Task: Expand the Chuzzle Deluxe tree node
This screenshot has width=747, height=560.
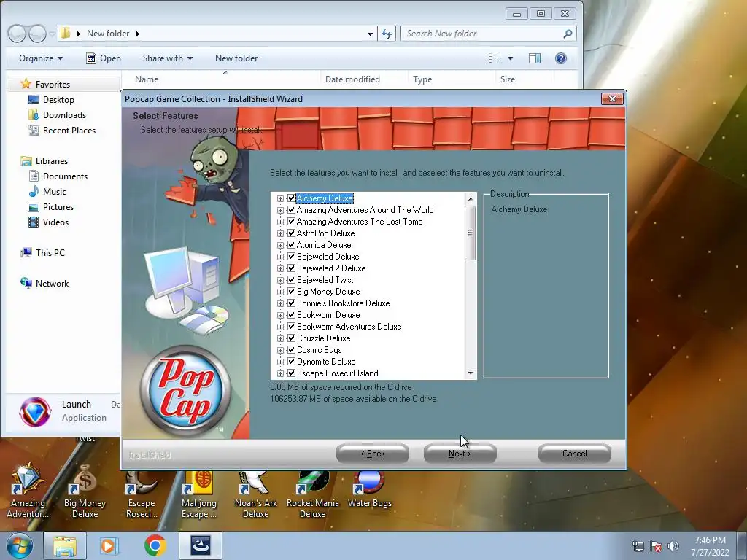Action: pos(280,338)
